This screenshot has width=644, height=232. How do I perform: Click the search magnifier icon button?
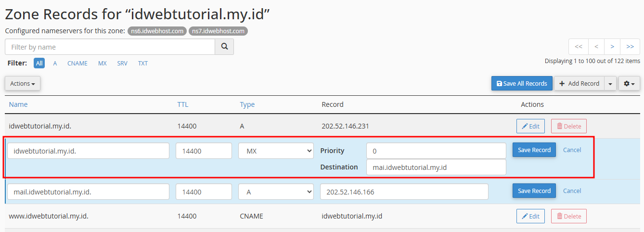[x=224, y=47]
